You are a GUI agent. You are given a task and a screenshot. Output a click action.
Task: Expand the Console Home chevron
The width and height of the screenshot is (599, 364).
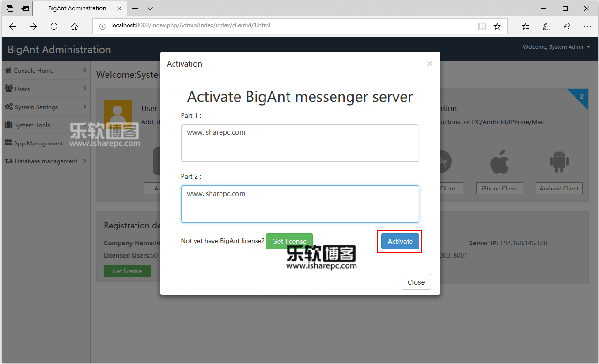[85, 70]
